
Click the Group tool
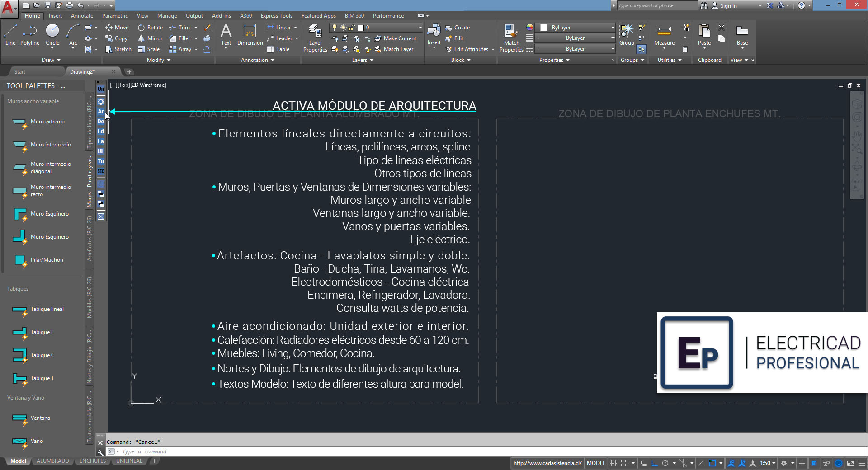(x=627, y=35)
